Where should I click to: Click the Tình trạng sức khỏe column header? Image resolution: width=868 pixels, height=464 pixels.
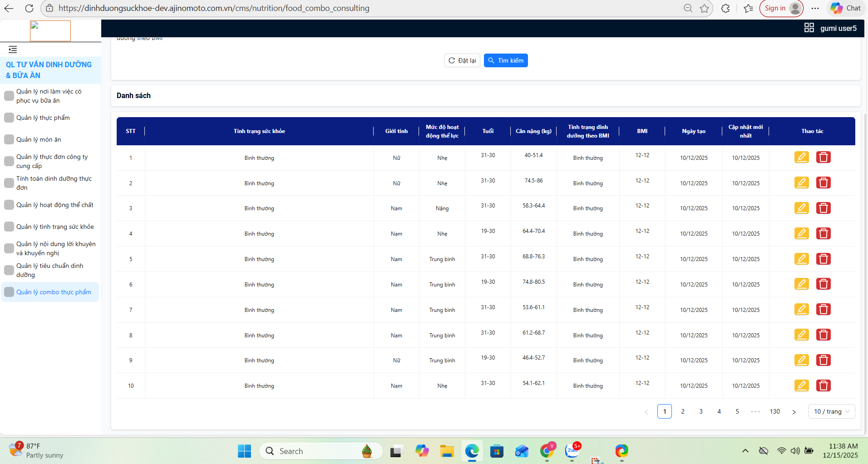coord(259,131)
